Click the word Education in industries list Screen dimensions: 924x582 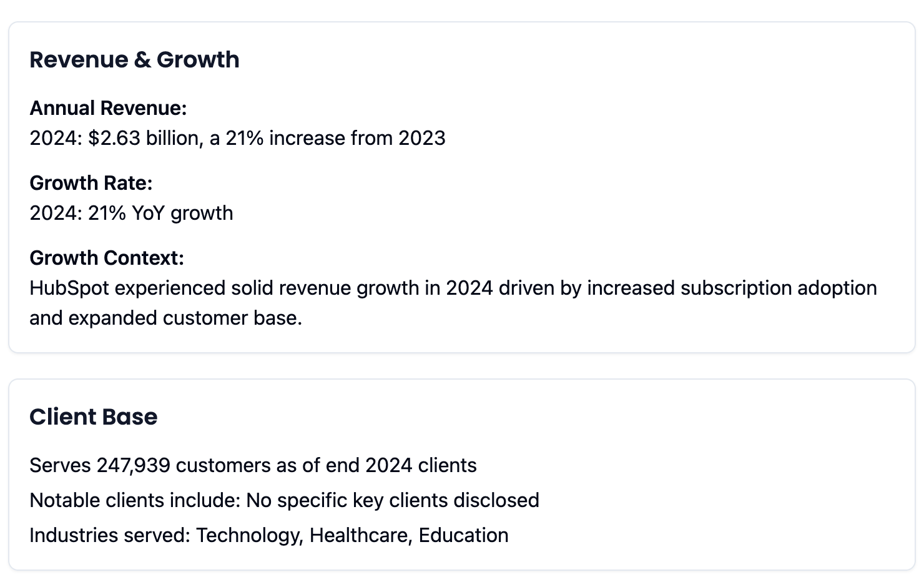(464, 535)
